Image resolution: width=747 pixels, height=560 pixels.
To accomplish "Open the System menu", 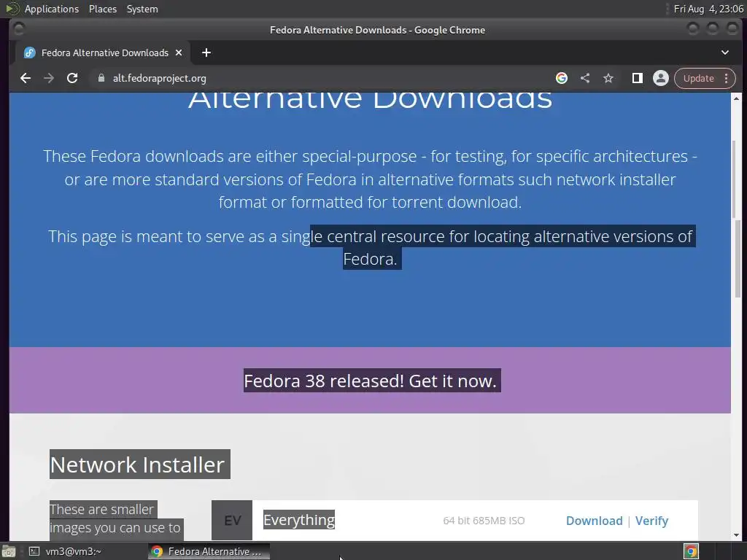I will point(142,9).
